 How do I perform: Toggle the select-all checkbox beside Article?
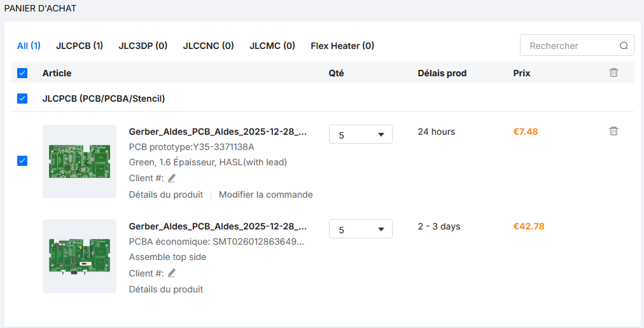pyautogui.click(x=22, y=73)
